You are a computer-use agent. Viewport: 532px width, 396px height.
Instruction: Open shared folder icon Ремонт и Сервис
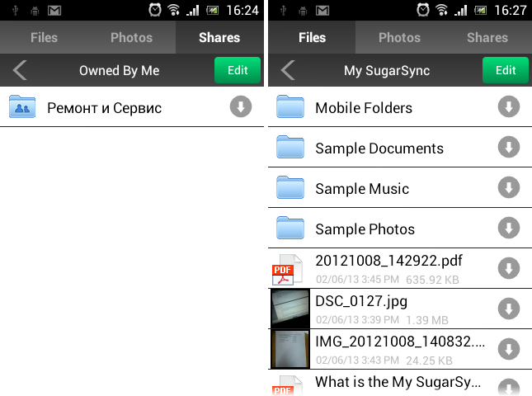tap(22, 106)
